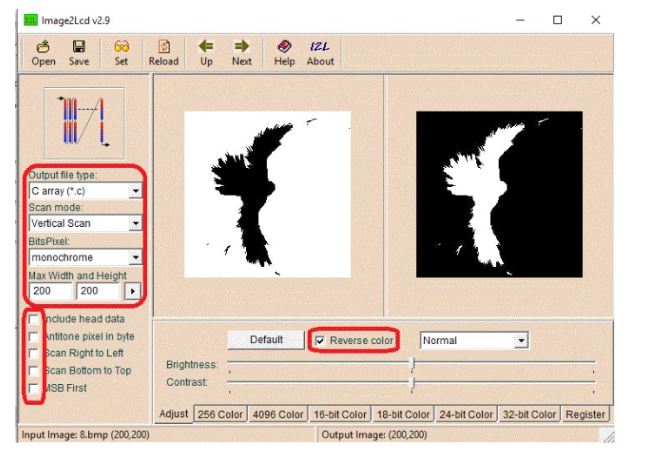Minimize the Image2Lcd window
This screenshot has width=654, height=450.
520,20
